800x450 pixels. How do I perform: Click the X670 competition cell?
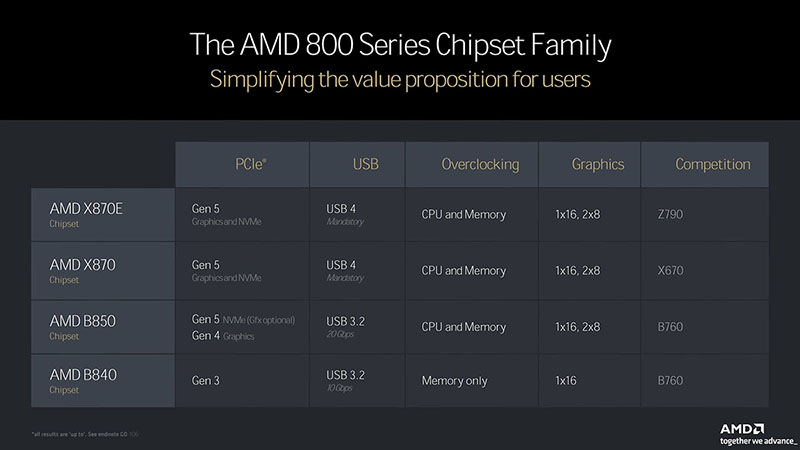coord(672,270)
